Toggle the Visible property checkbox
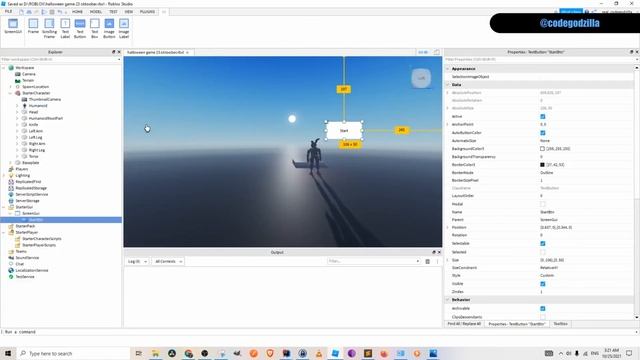 (x=542, y=284)
